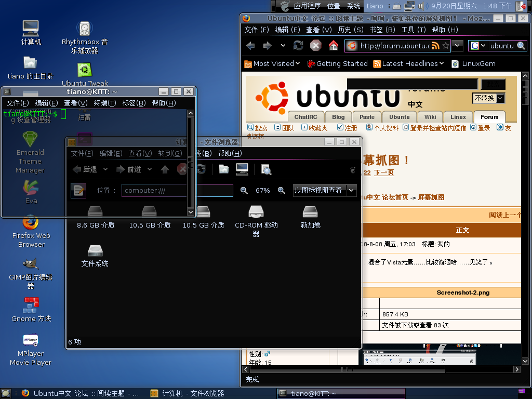
Task: Stop page loading in Firefox
Action: (316, 46)
